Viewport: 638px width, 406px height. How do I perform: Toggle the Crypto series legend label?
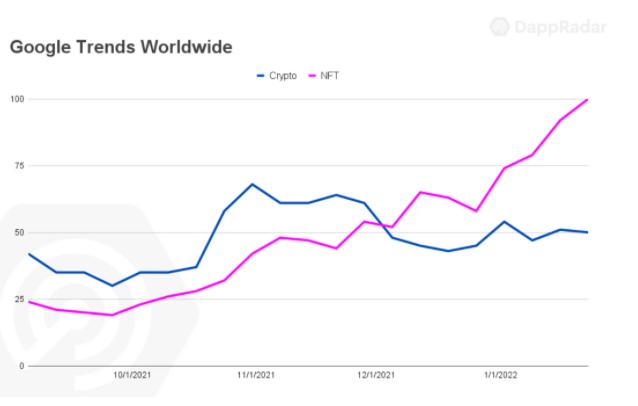click(x=284, y=76)
